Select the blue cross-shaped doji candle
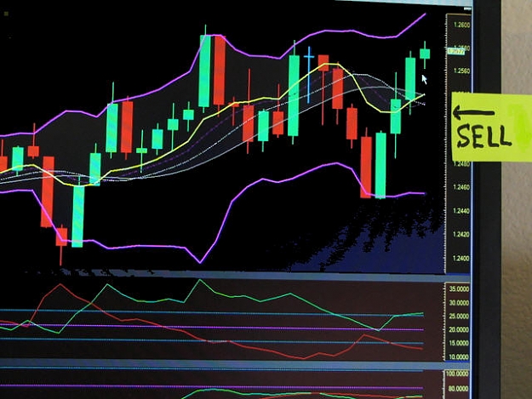Viewport: 532px width, 399px height. click(x=309, y=75)
